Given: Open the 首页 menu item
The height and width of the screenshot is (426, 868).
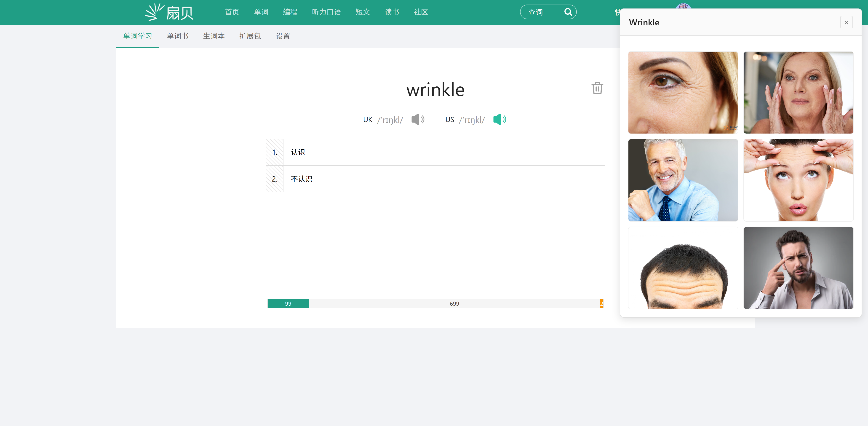Looking at the screenshot, I should pos(232,12).
